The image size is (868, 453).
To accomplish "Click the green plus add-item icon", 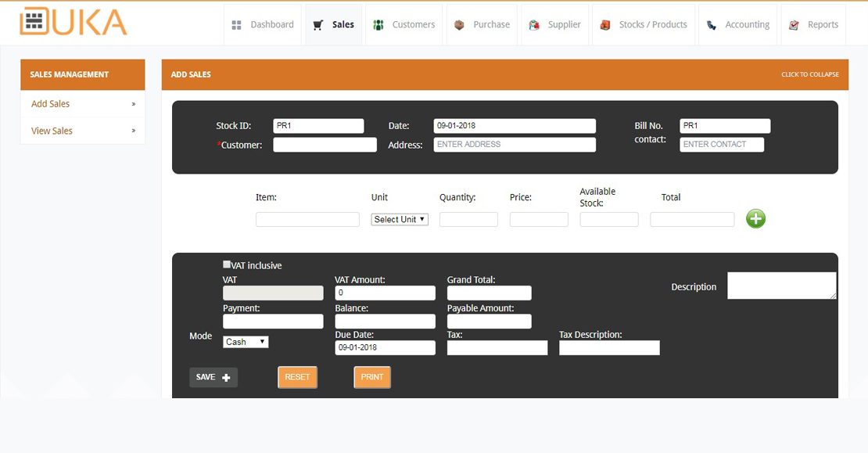I will tap(755, 219).
